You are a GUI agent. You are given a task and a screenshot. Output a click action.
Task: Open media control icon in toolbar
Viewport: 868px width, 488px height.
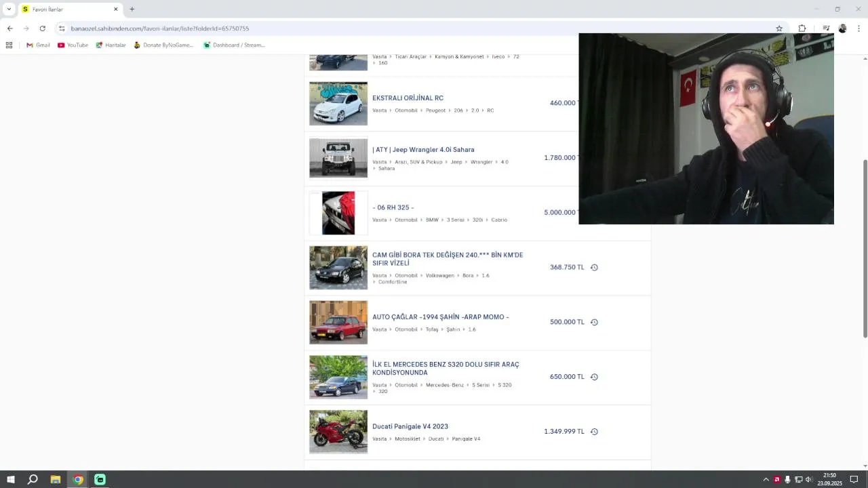tap(826, 28)
